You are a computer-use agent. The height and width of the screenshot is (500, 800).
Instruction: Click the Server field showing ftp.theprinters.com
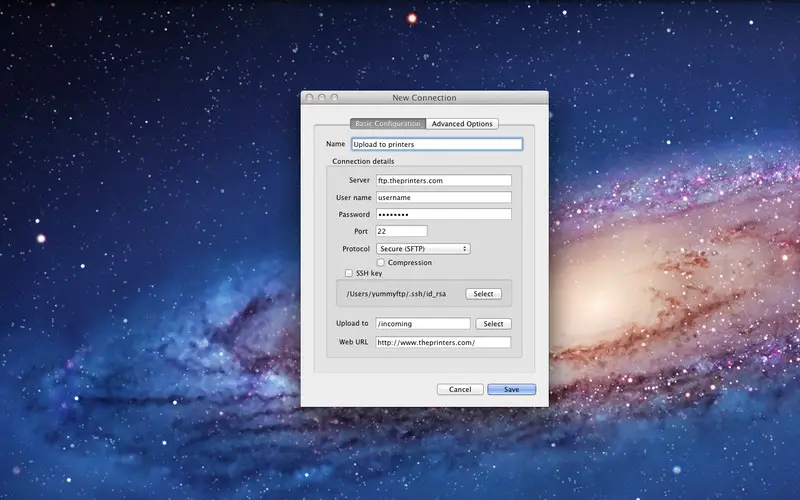tap(443, 180)
